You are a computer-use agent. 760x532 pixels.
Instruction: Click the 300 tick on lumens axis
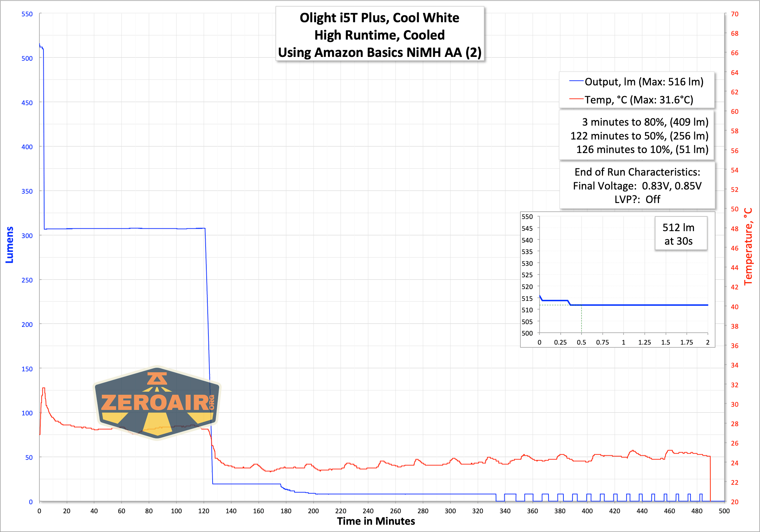coord(27,236)
